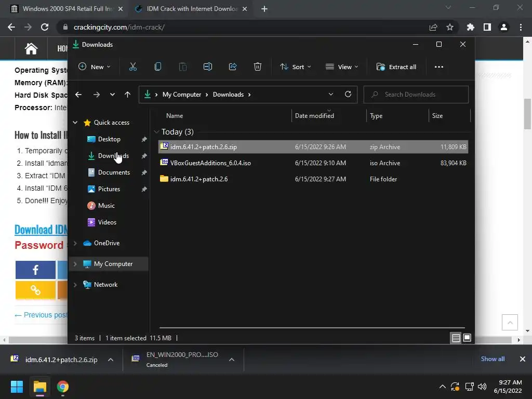Click the Cut scissors icon in Explorer toolbar
The image size is (532, 399).
click(x=132, y=67)
